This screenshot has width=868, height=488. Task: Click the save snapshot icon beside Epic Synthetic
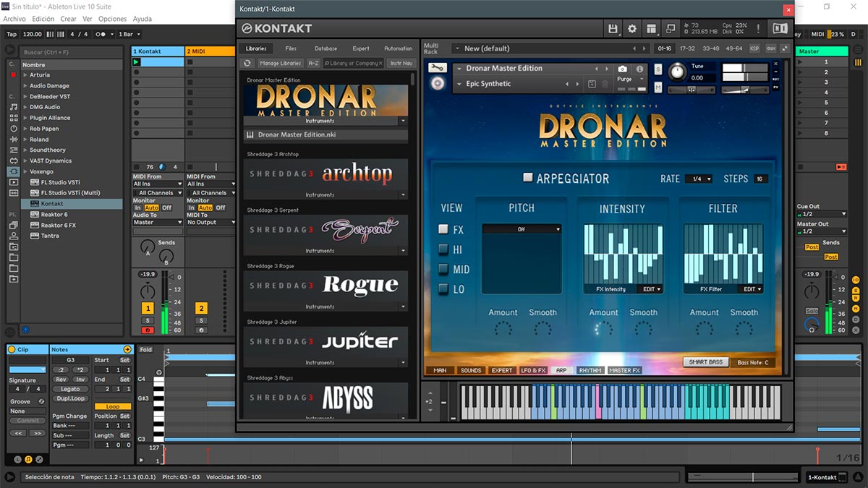click(592, 84)
